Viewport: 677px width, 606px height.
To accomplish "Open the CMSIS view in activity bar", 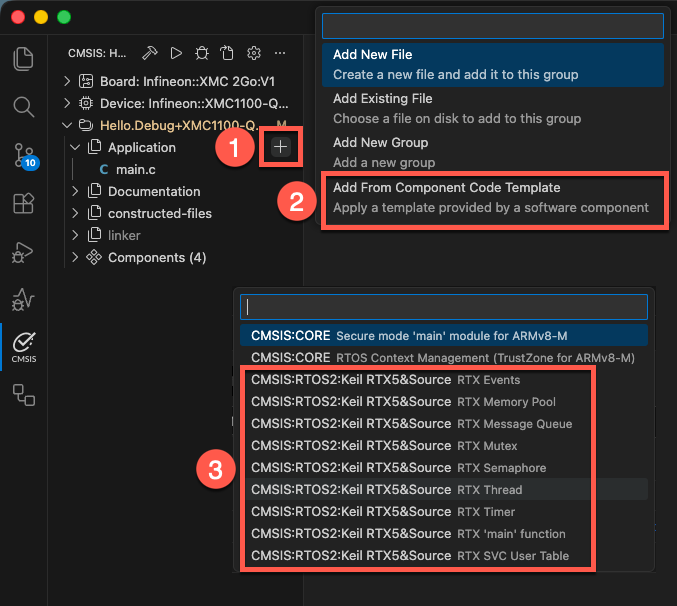I will [23, 346].
